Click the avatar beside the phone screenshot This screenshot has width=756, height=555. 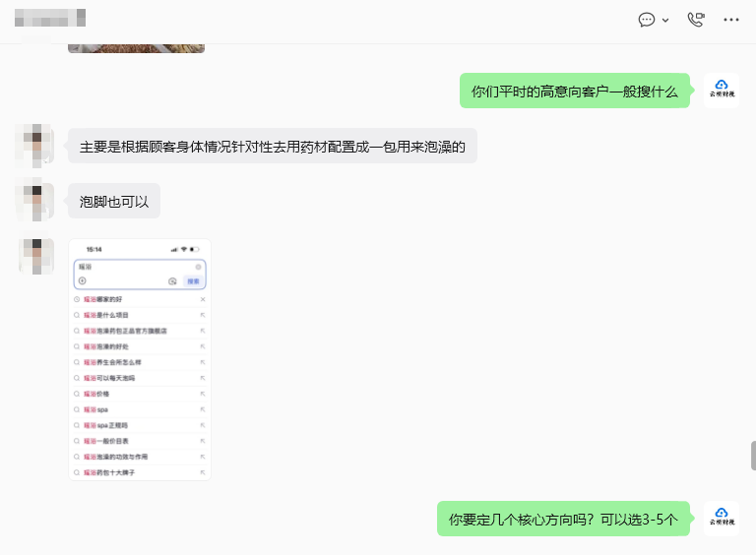[x=36, y=256]
